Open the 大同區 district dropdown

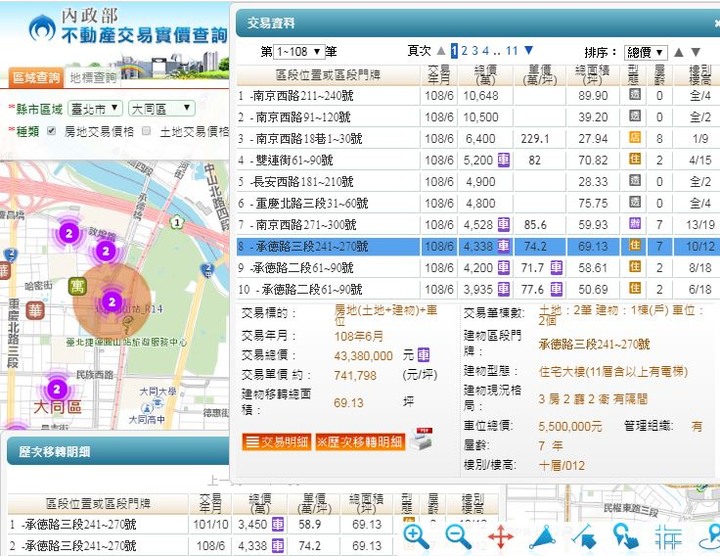click(x=162, y=109)
